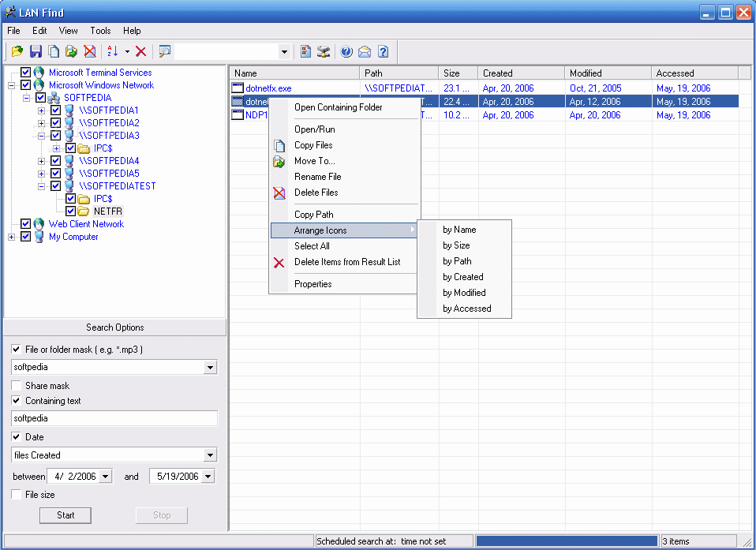Viewport: 756px width, 550px height.
Task: Click the LAN Find title bar icon
Action: point(10,12)
